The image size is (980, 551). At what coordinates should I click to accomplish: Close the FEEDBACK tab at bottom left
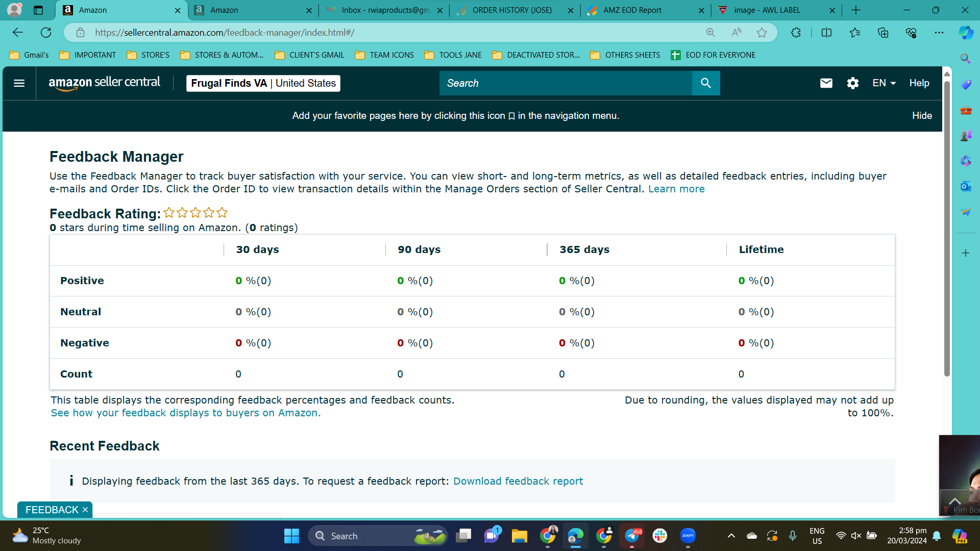tap(85, 510)
